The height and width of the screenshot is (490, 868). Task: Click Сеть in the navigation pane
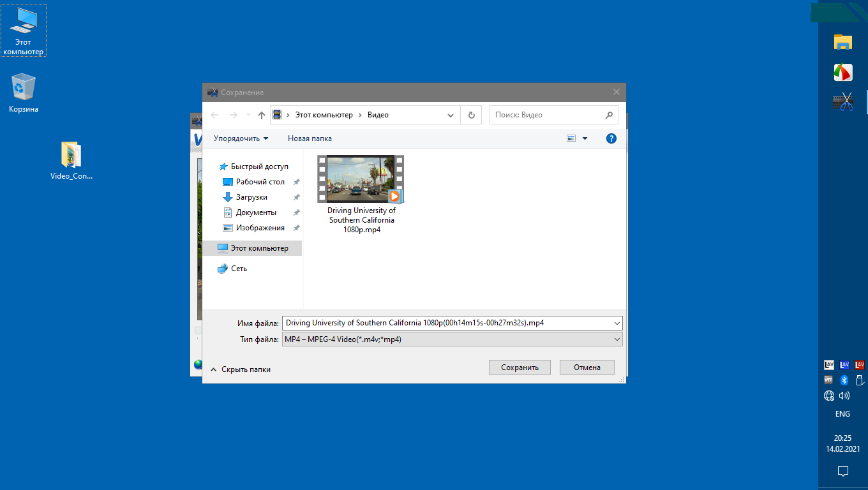point(239,269)
